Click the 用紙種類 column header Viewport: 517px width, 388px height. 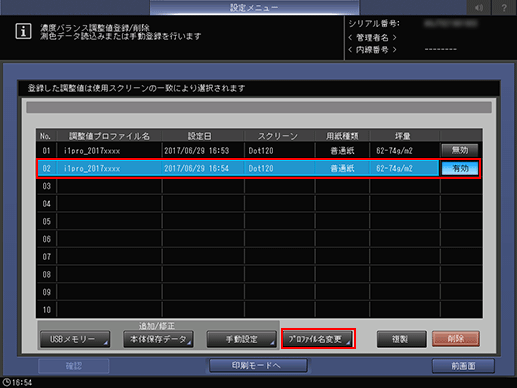(x=342, y=136)
